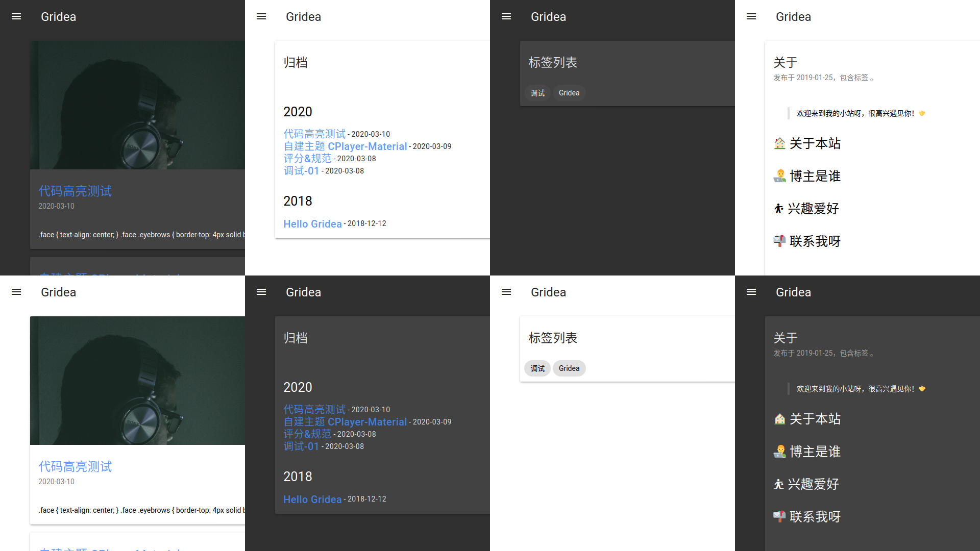Open the navigation drawer on the archive page

(x=261, y=16)
